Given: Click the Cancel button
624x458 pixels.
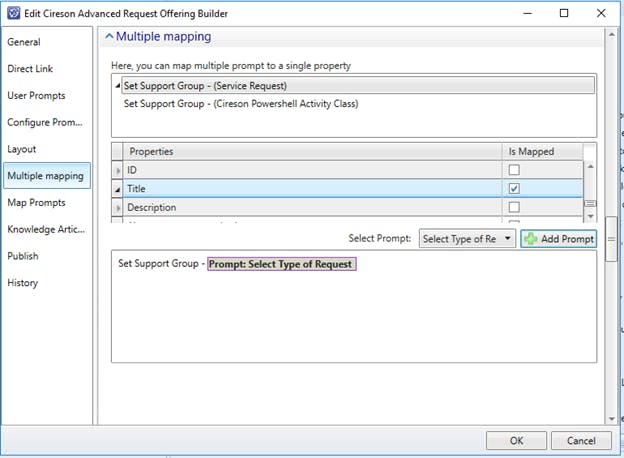Looking at the screenshot, I should coord(581,441).
